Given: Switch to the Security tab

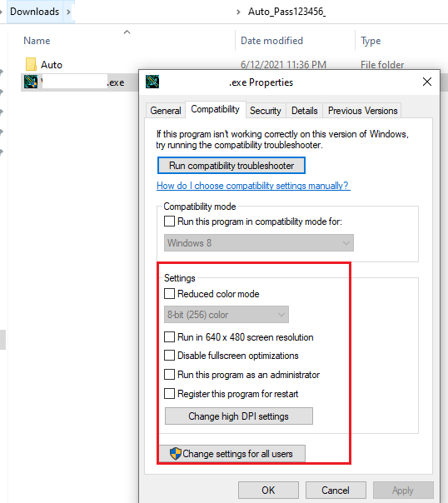Looking at the screenshot, I should [x=265, y=111].
